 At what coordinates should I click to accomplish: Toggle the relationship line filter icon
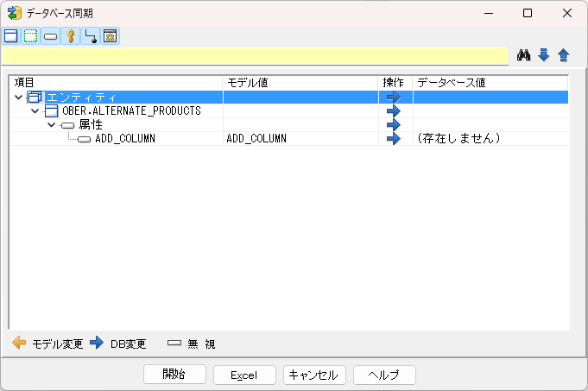(x=90, y=36)
